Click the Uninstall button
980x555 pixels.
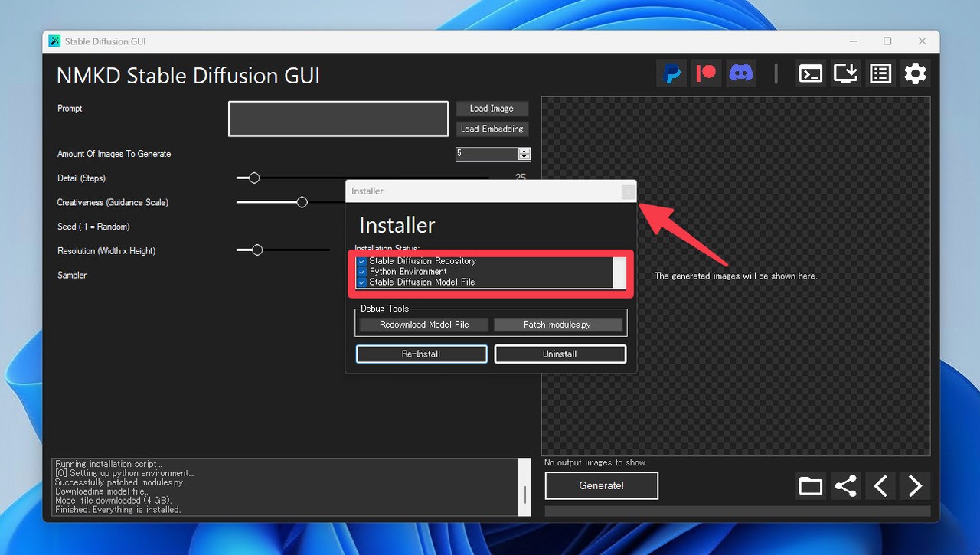point(560,354)
